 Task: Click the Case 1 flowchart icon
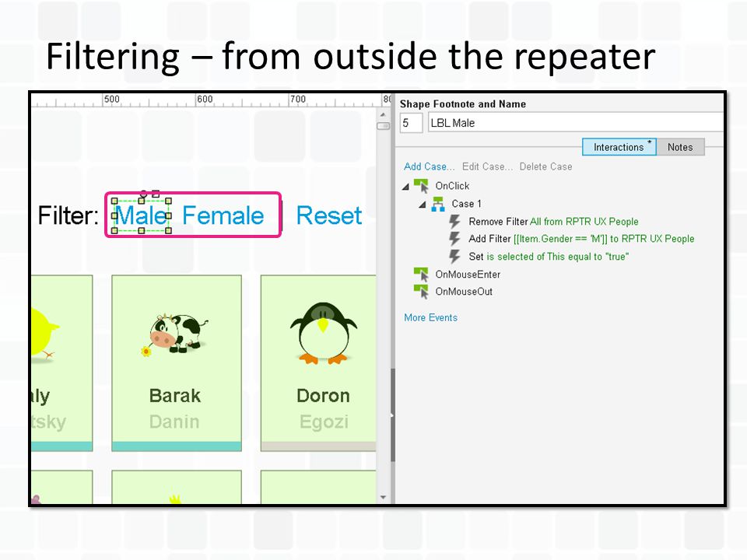click(438, 204)
